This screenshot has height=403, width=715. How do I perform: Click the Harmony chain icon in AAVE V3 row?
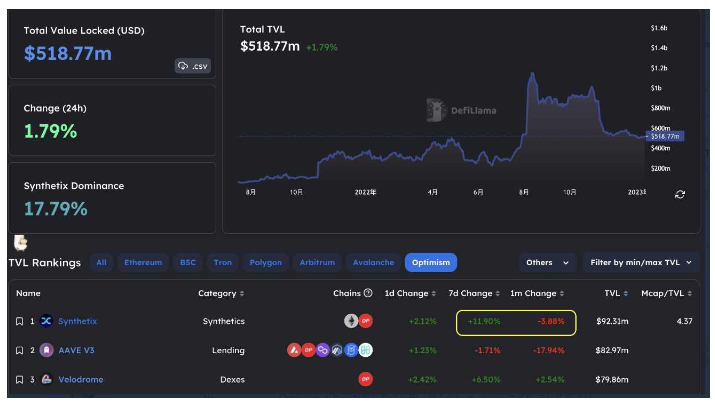coord(365,350)
